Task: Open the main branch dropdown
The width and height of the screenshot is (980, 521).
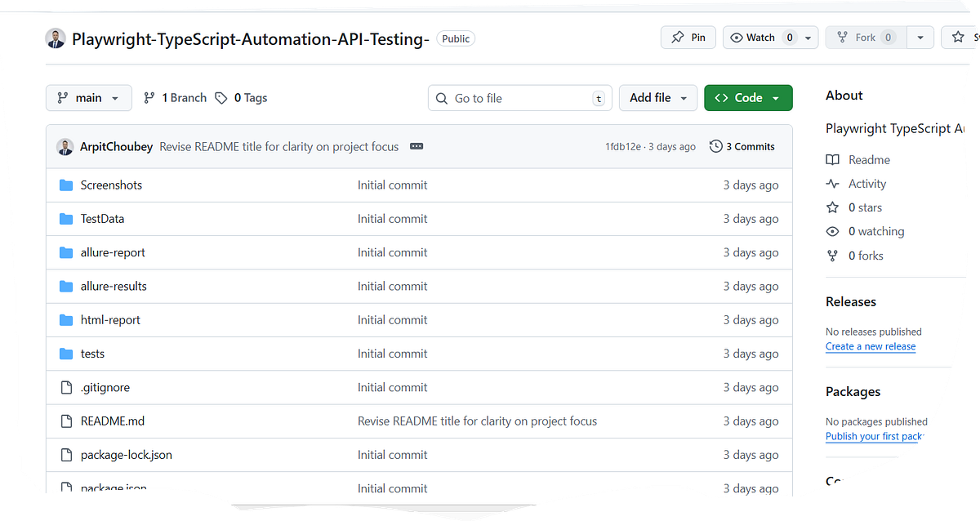Action: [x=88, y=98]
